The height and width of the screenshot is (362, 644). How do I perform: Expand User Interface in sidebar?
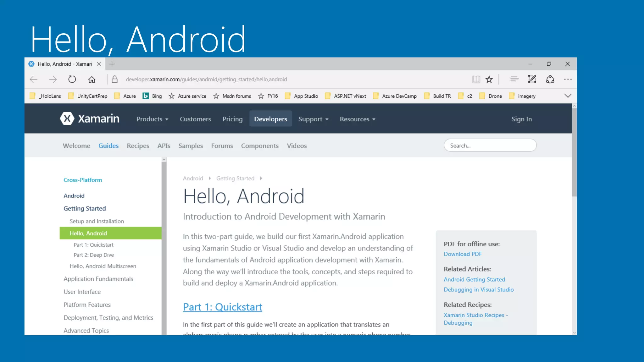point(82,292)
